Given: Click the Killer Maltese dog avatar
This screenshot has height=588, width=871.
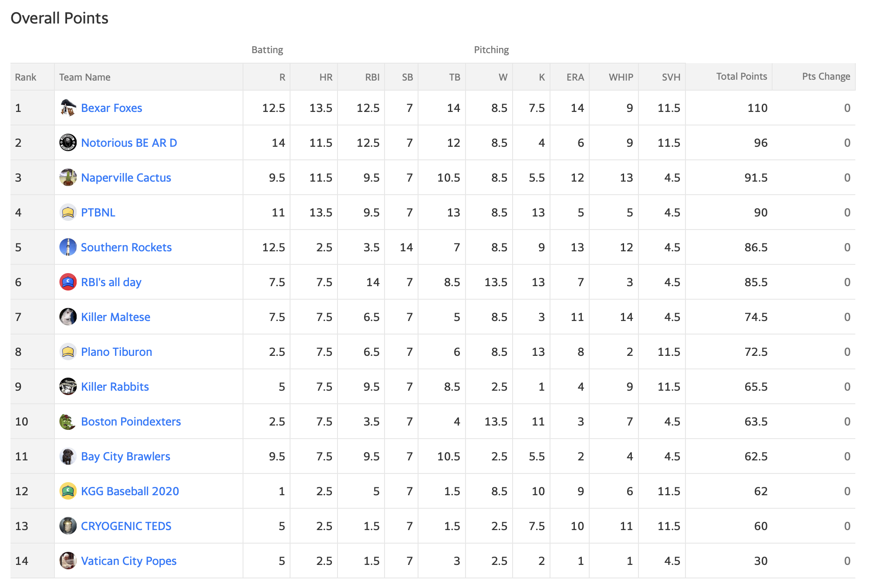Looking at the screenshot, I should click(68, 317).
